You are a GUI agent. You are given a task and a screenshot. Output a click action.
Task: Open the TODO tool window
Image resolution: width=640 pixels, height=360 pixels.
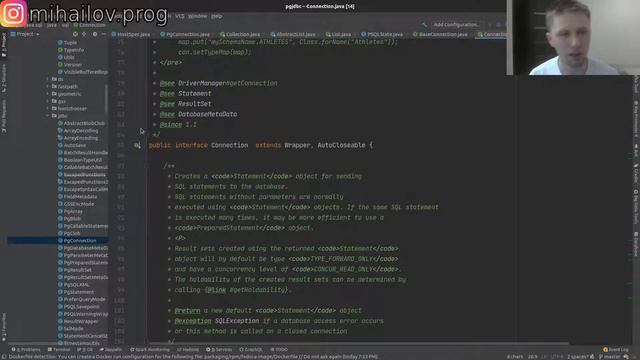[279, 349]
